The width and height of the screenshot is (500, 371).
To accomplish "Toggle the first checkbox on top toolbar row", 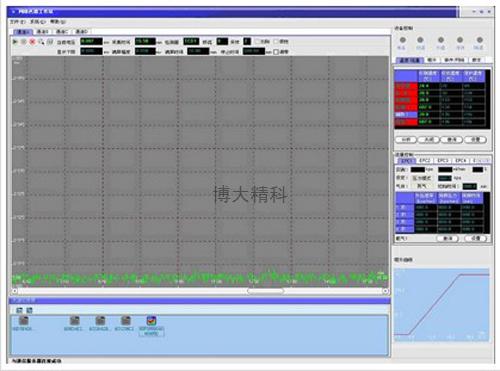I will coord(257,42).
